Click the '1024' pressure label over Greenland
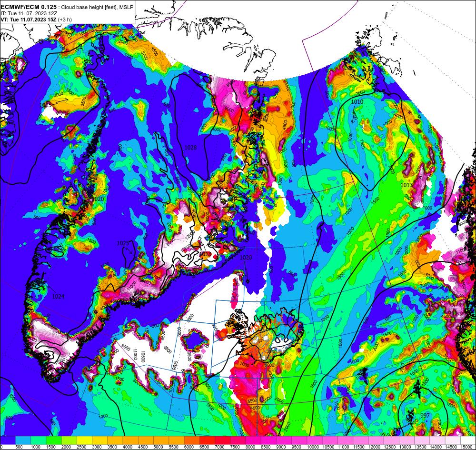This screenshot has width=476, height=450. [58, 296]
